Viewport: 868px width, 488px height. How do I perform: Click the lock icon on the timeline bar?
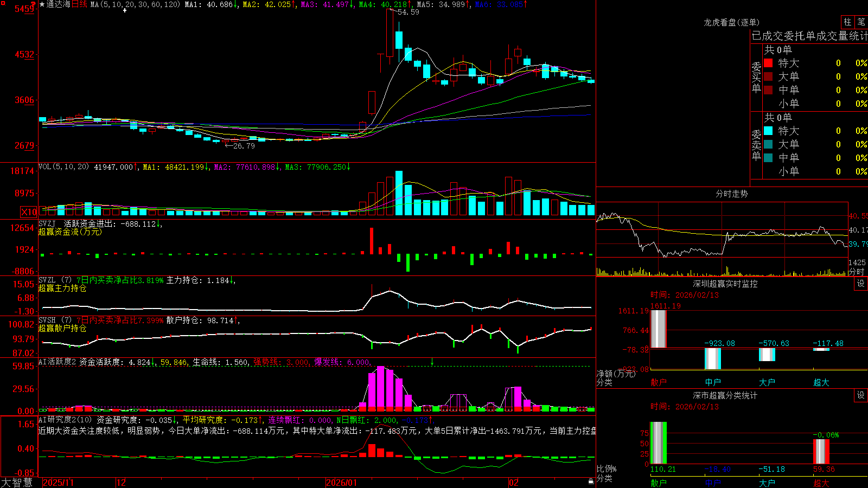[x=591, y=481]
